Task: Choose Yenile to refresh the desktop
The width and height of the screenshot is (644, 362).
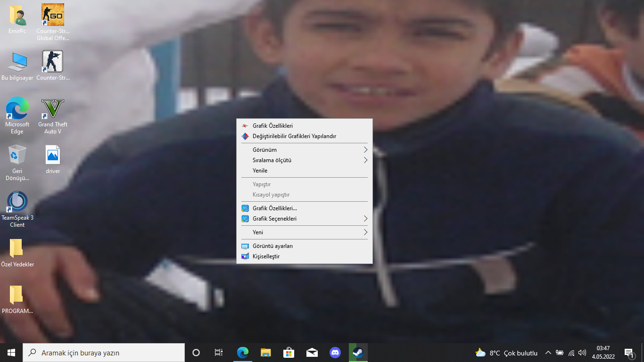Action: coord(305,171)
